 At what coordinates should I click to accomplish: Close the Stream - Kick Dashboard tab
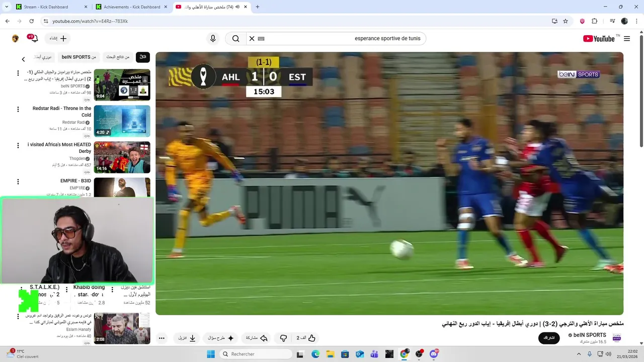pos(86,7)
